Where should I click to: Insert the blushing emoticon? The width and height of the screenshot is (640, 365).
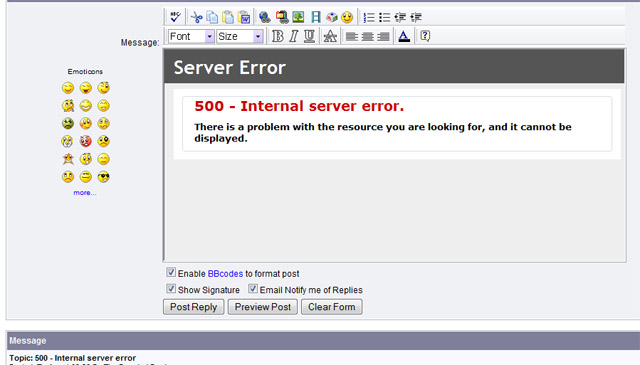pos(86,123)
